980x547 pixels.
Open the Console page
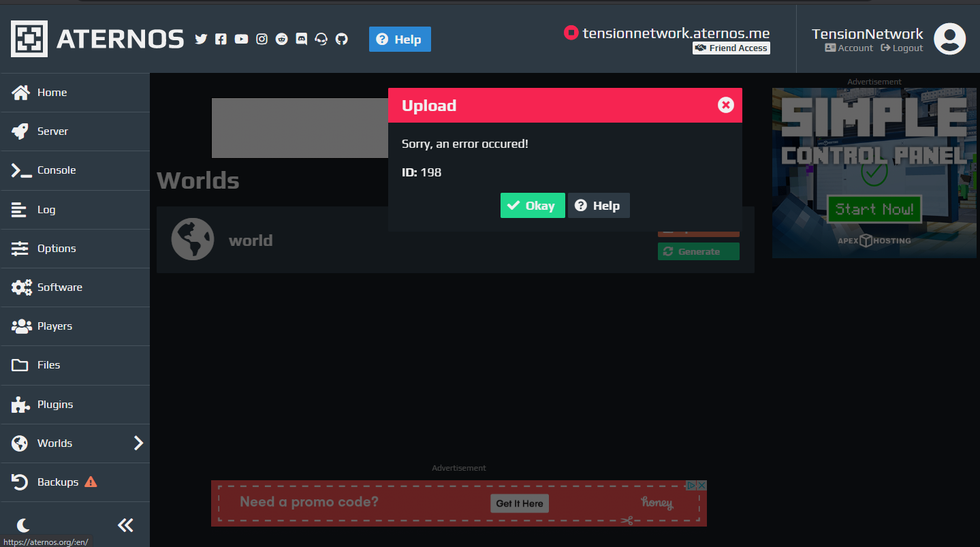pyautogui.click(x=75, y=170)
